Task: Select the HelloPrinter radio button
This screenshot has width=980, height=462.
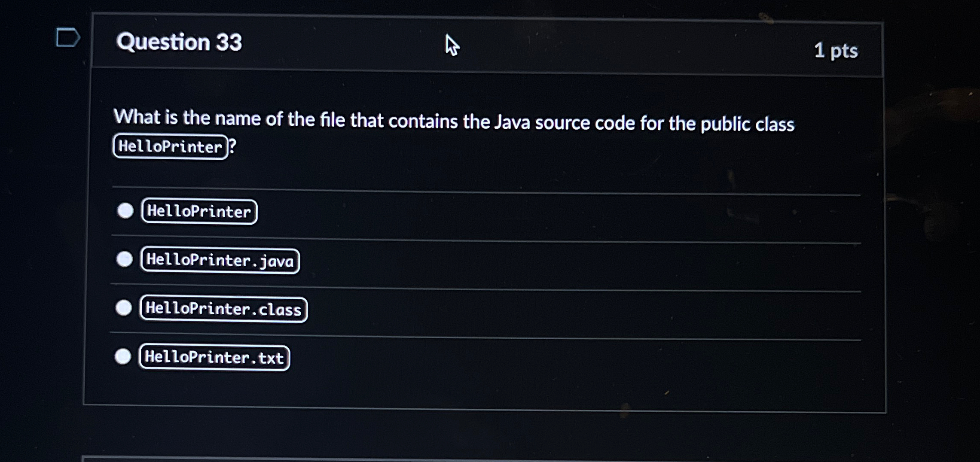Action: (125, 211)
